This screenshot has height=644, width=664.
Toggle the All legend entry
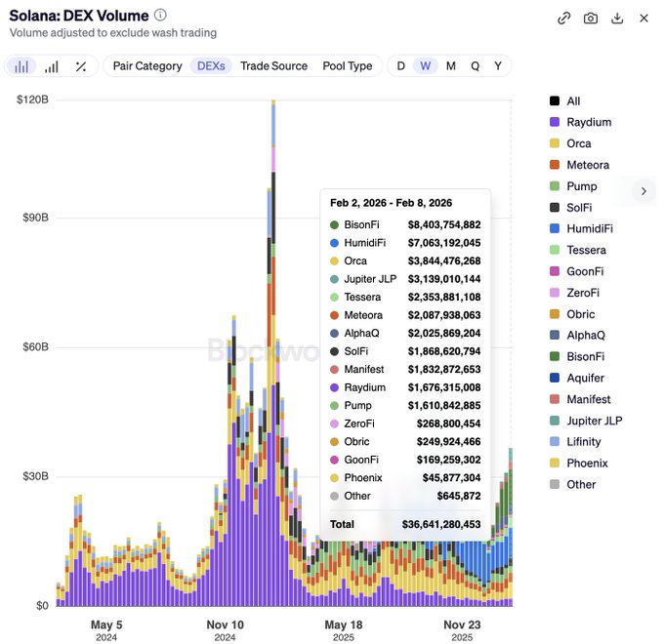tap(572, 101)
